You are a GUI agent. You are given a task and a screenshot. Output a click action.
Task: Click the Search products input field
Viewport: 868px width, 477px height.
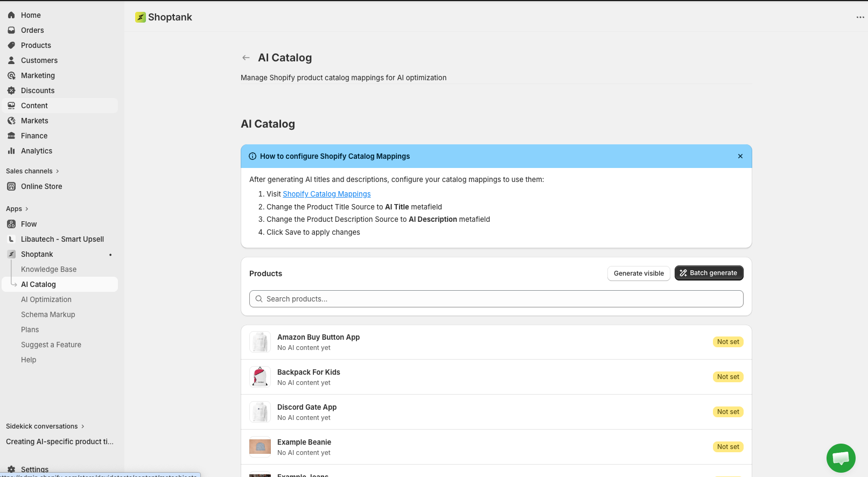[x=496, y=299]
